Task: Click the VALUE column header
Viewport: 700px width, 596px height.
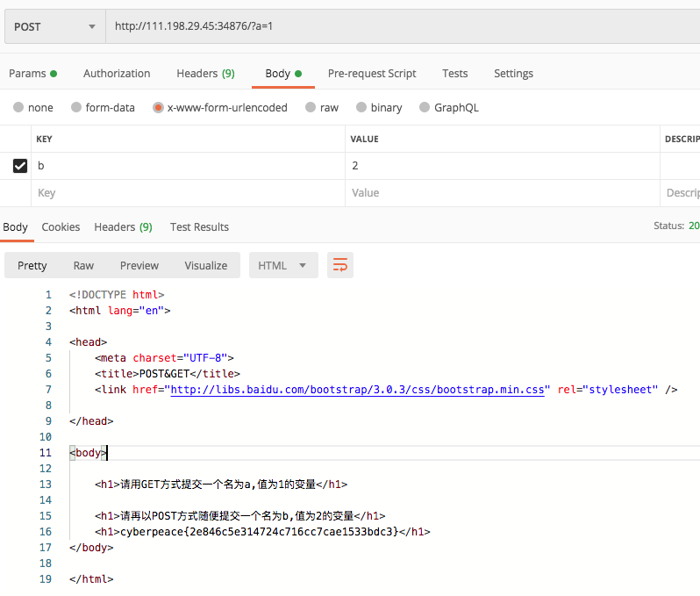Action: click(x=364, y=139)
